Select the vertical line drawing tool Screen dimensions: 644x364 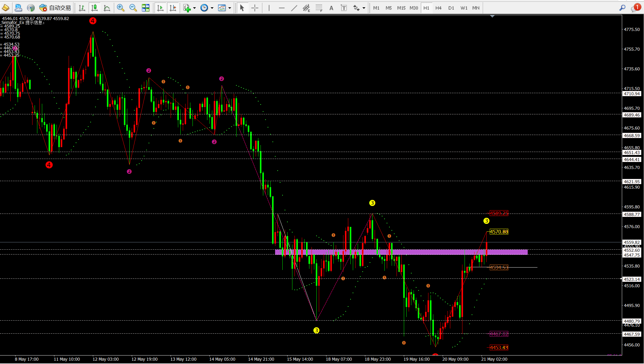point(269,8)
